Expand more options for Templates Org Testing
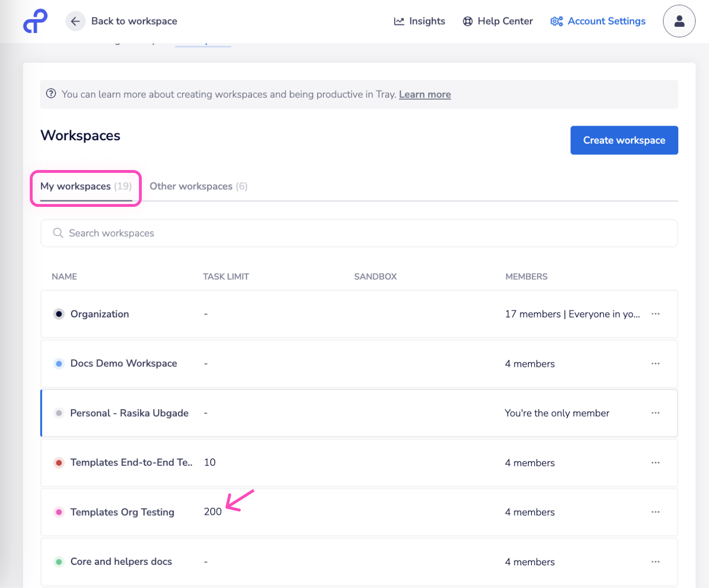This screenshot has height=588, width=709. [x=655, y=512]
